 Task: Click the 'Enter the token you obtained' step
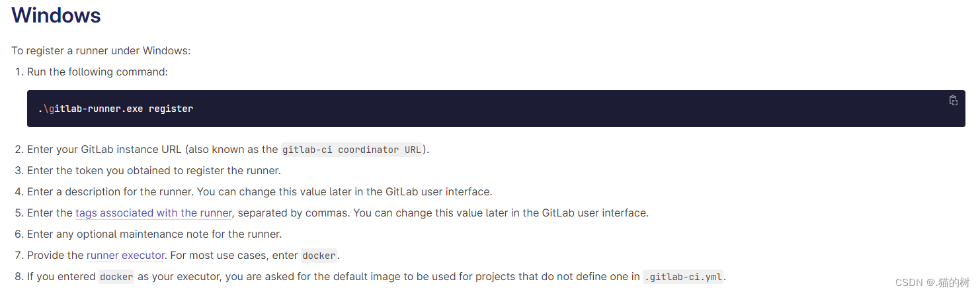pyautogui.click(x=154, y=171)
